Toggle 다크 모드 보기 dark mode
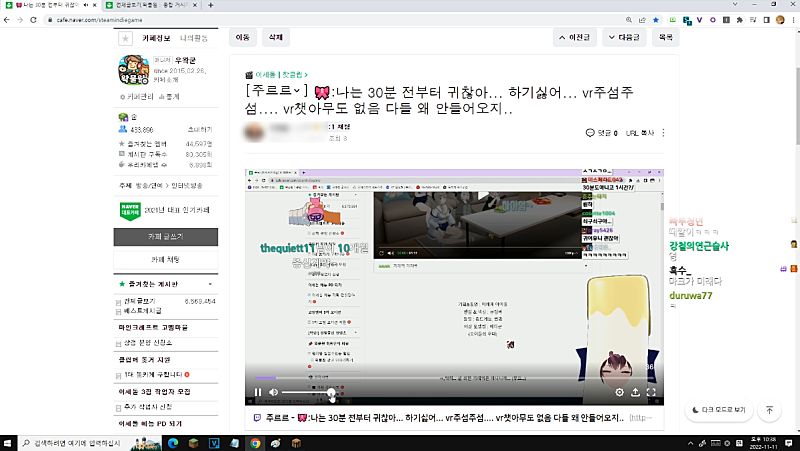Viewport: 800px width, 451px height. [x=719, y=410]
